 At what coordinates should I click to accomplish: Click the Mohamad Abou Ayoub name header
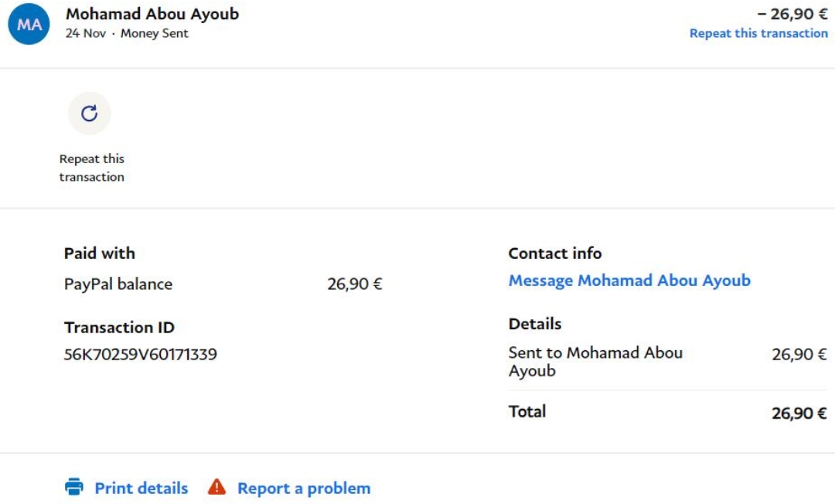coord(152,14)
